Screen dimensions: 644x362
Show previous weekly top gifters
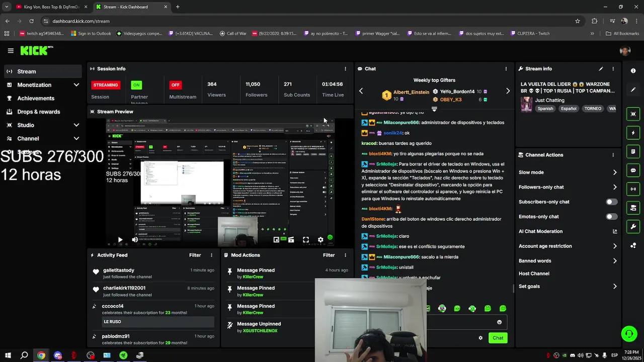tap(361, 91)
